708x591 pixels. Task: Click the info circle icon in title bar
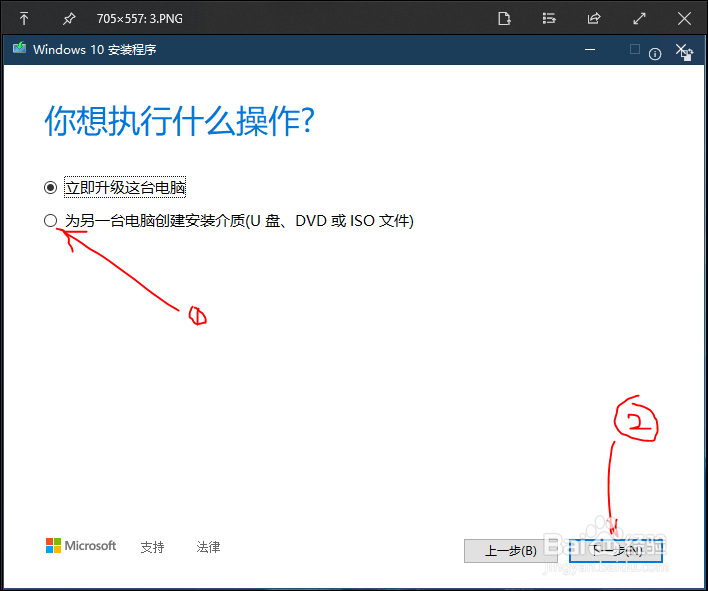[x=655, y=54]
